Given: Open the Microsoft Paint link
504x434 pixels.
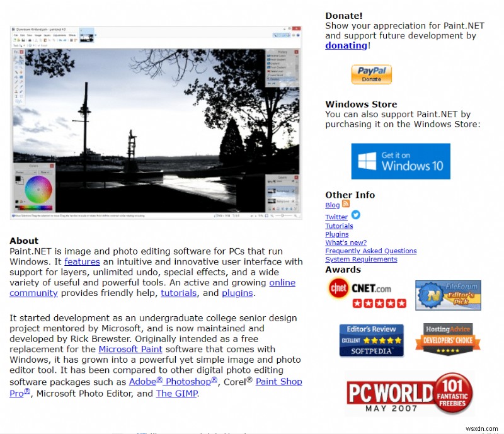Looking at the screenshot, I should [130, 350].
